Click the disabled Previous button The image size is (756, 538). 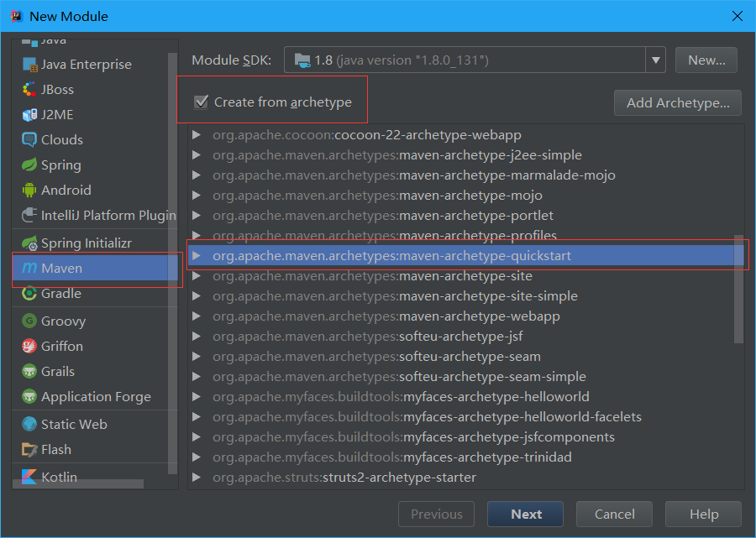436,514
